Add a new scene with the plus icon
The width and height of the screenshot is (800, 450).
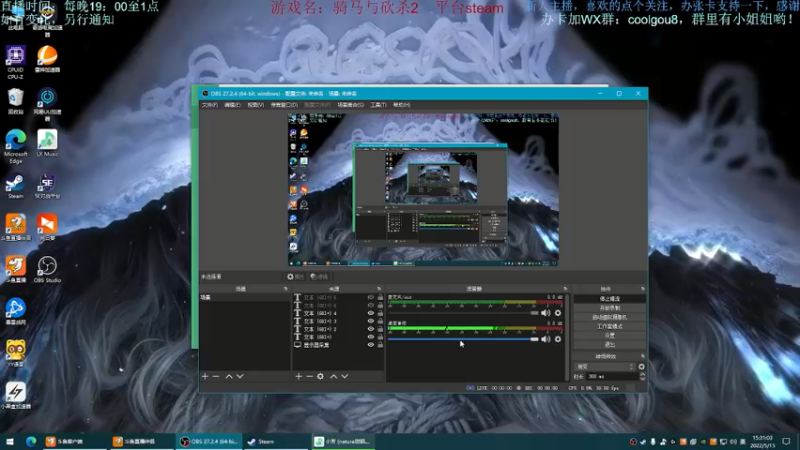click(x=205, y=376)
